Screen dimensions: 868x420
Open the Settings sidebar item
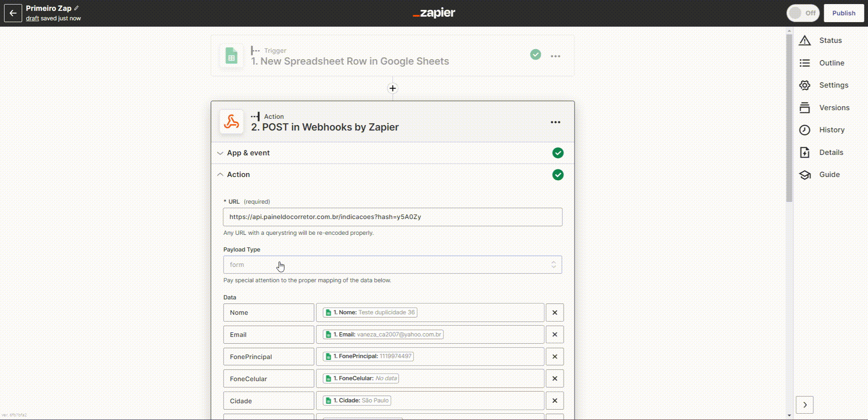(834, 85)
